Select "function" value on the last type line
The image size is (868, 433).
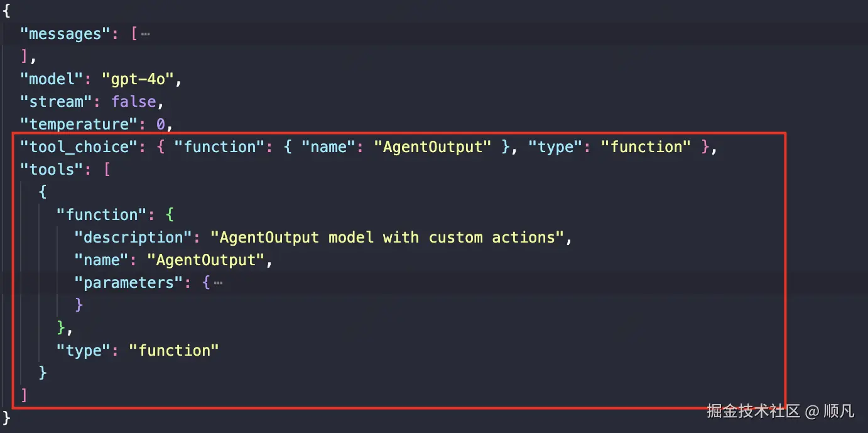pyautogui.click(x=174, y=351)
